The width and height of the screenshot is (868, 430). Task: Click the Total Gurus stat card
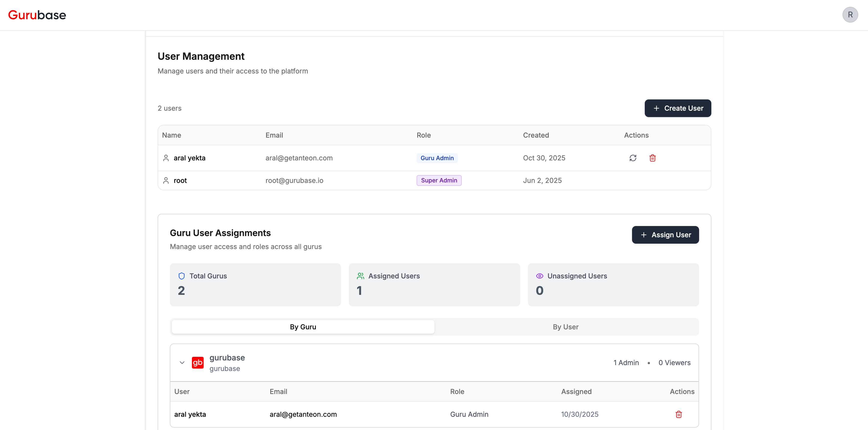pyautogui.click(x=255, y=285)
